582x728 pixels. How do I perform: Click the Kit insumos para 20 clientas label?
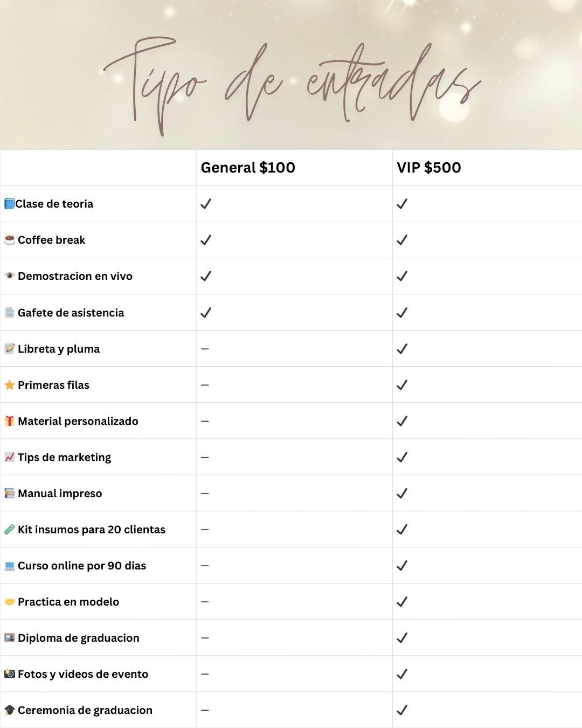(x=92, y=530)
